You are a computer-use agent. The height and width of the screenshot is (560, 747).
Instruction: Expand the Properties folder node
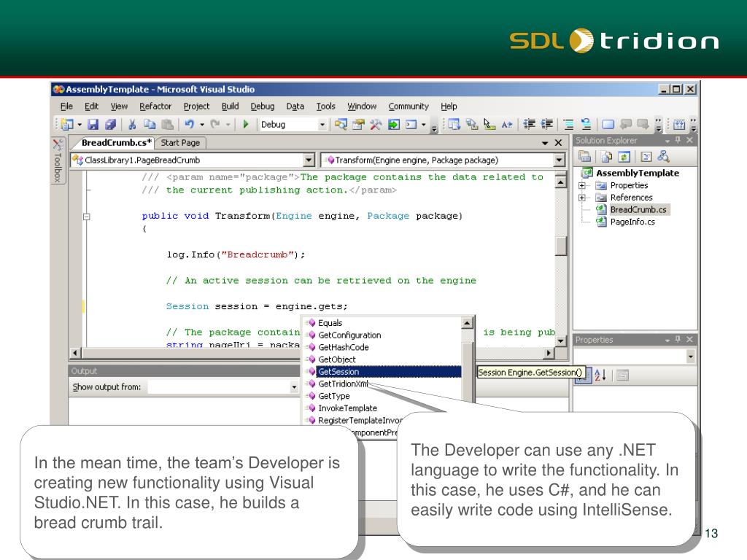581,185
